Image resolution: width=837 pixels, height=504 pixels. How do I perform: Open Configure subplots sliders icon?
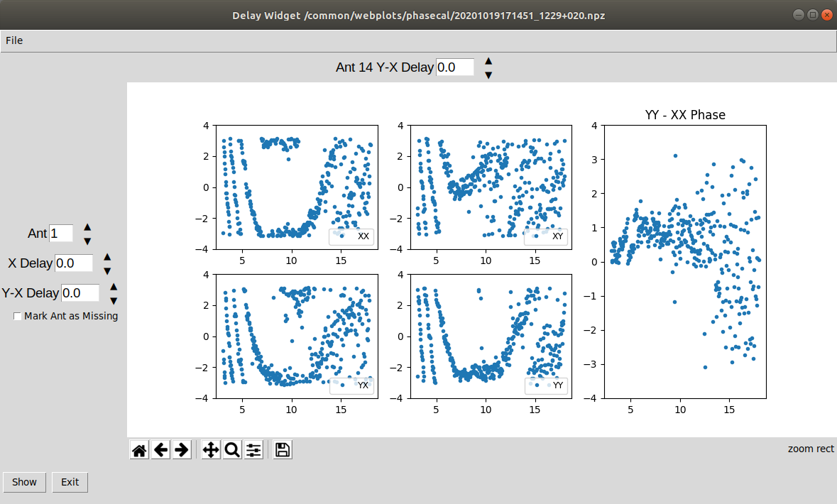(253, 450)
